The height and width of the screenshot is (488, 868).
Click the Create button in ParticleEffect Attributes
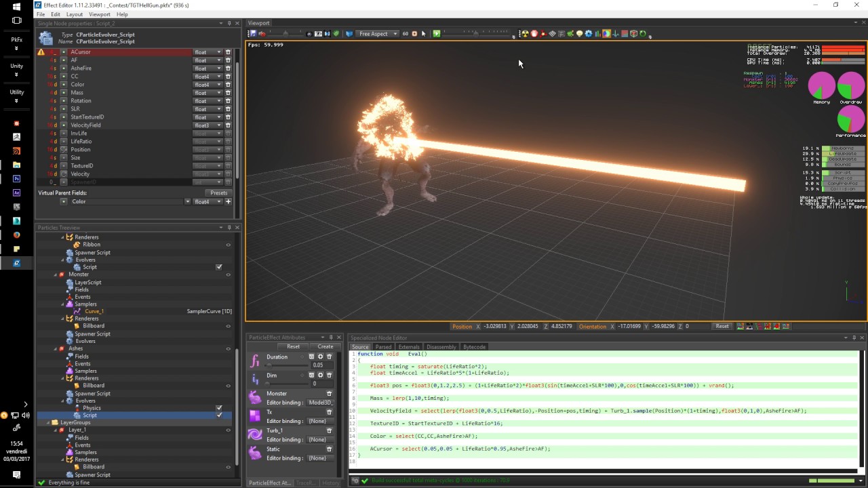pyautogui.click(x=325, y=347)
